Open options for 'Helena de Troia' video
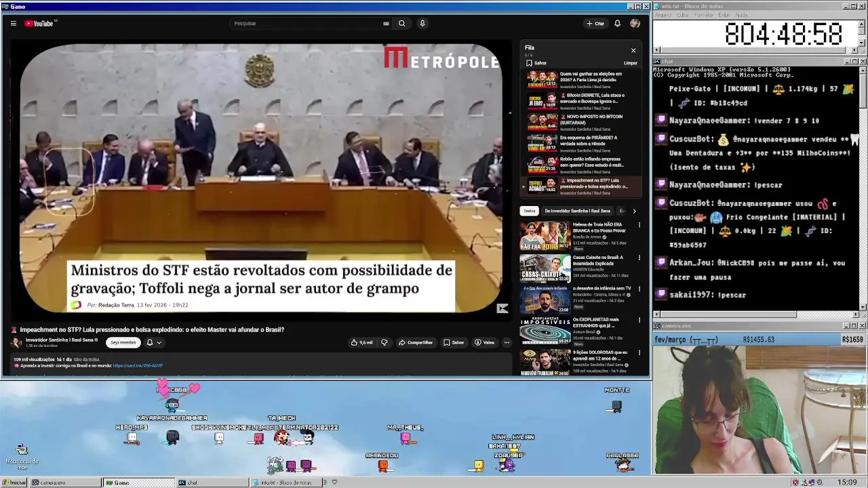868x488 pixels. (x=639, y=224)
